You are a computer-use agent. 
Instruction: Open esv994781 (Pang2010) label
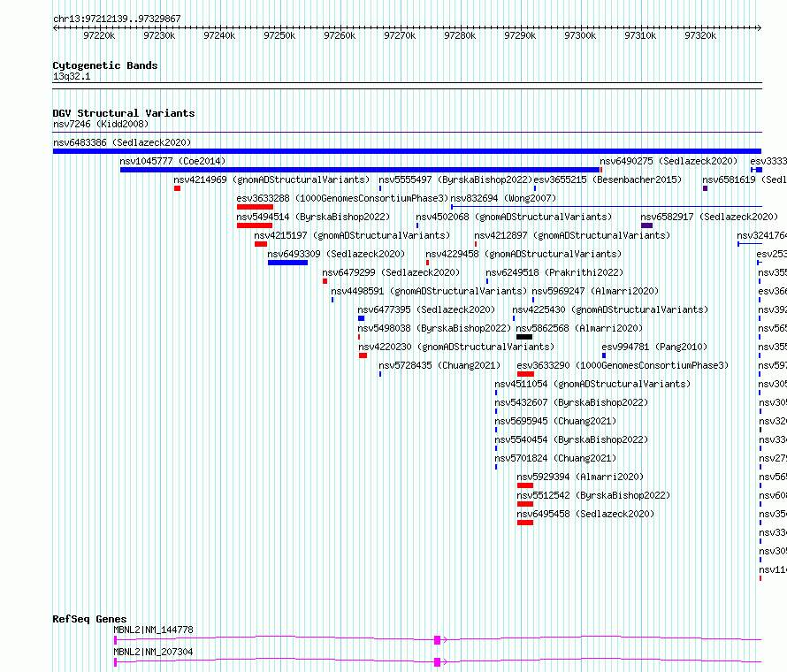654,347
